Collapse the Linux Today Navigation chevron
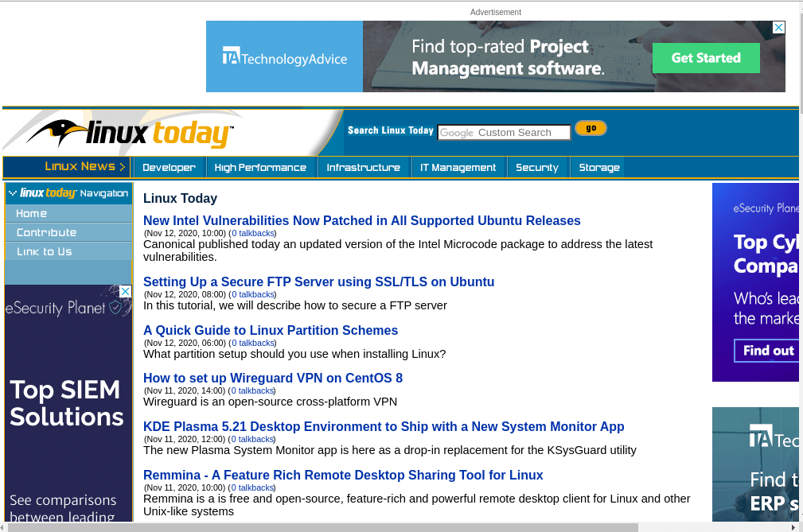Screen dimensions: 803x532 13,193
